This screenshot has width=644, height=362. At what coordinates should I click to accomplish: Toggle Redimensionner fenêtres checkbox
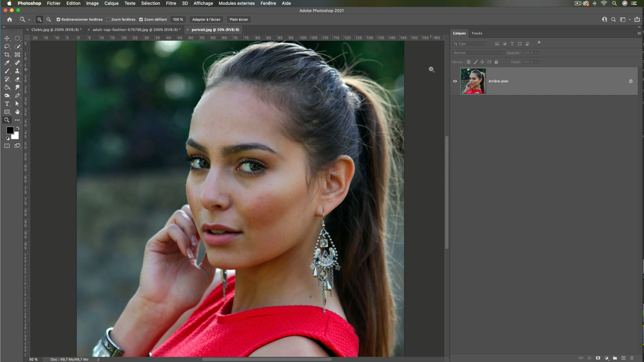[58, 19]
